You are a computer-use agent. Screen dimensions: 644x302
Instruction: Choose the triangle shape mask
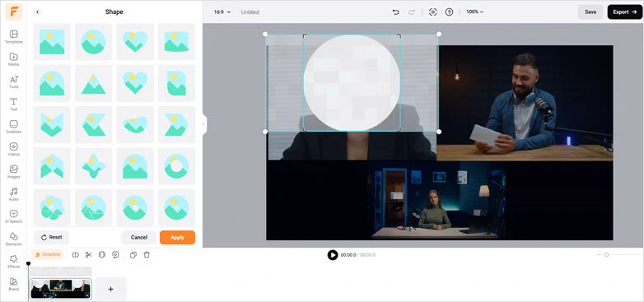[x=94, y=83]
